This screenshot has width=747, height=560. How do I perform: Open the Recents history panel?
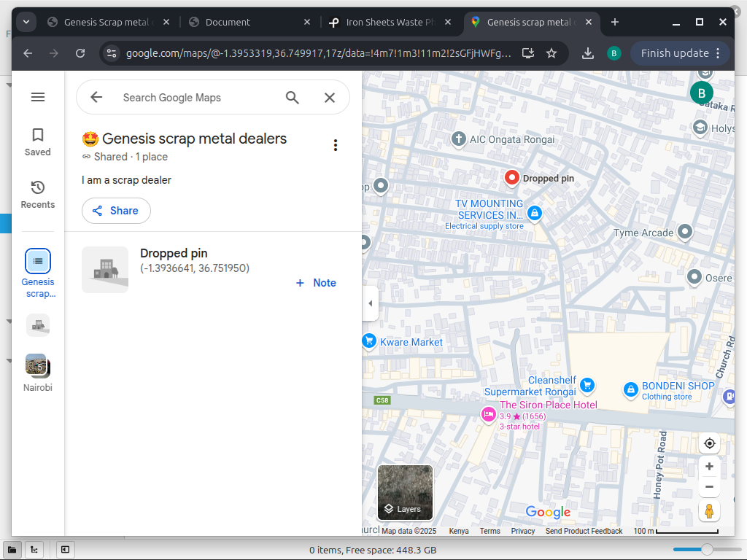[38, 194]
